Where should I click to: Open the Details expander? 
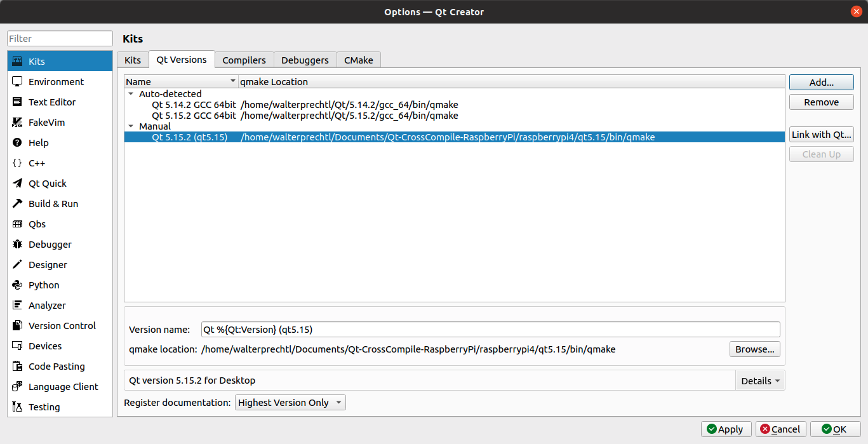(x=760, y=380)
